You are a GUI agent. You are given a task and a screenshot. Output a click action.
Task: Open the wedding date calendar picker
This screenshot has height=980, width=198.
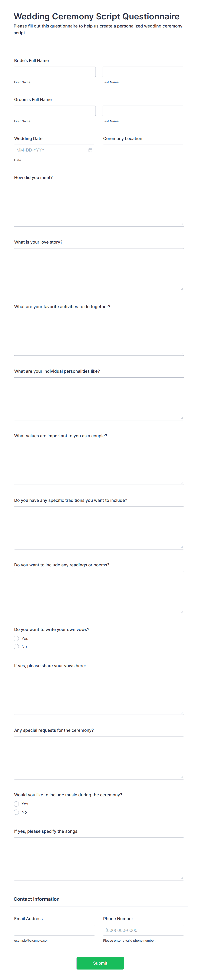click(90, 150)
